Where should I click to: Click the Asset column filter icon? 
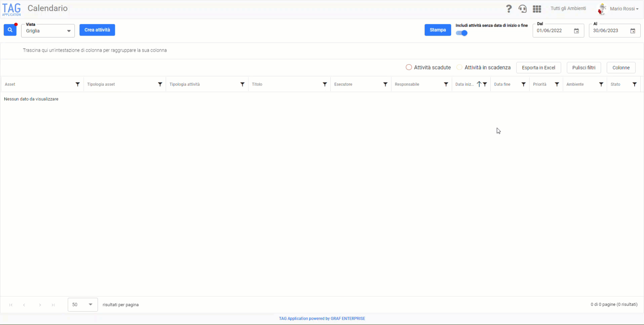tap(78, 84)
